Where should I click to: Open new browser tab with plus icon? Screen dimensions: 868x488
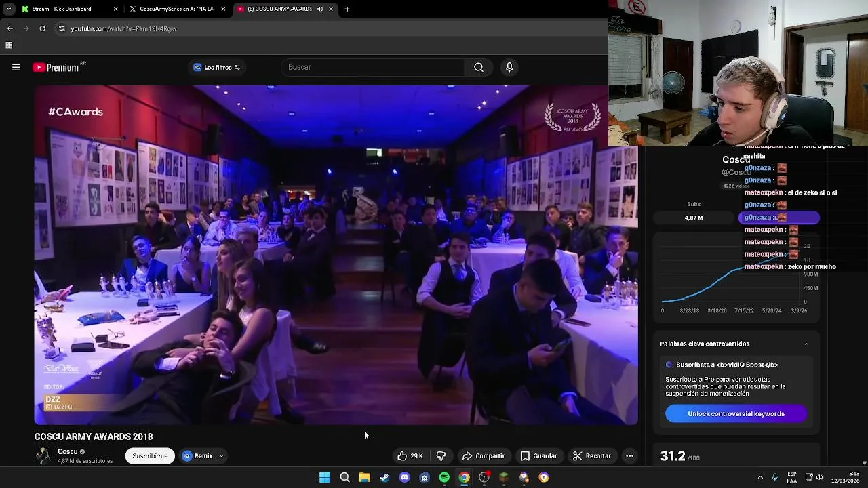(347, 9)
